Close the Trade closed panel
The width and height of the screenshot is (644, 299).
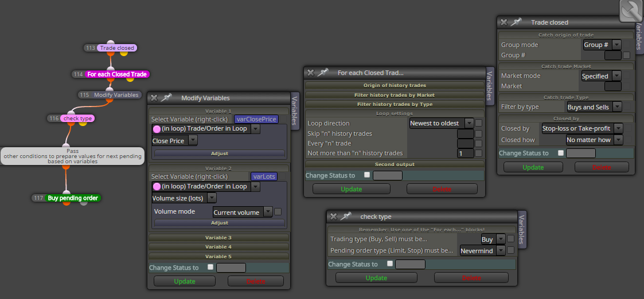coord(504,22)
